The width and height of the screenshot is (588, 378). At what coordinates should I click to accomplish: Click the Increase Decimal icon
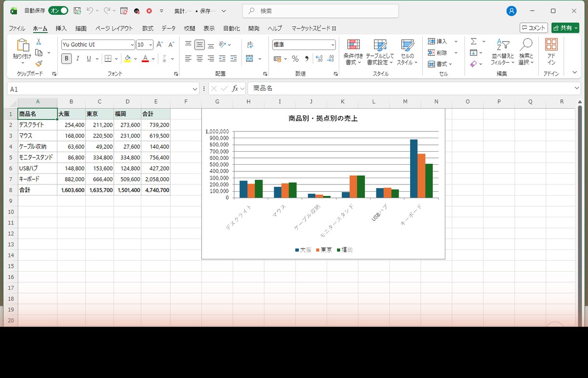click(x=319, y=59)
